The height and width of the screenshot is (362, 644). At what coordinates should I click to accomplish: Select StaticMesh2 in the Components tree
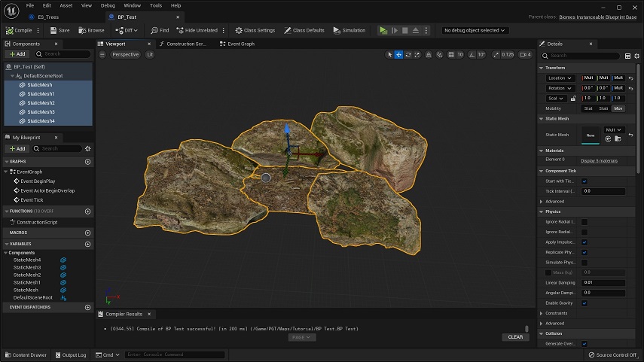point(40,103)
